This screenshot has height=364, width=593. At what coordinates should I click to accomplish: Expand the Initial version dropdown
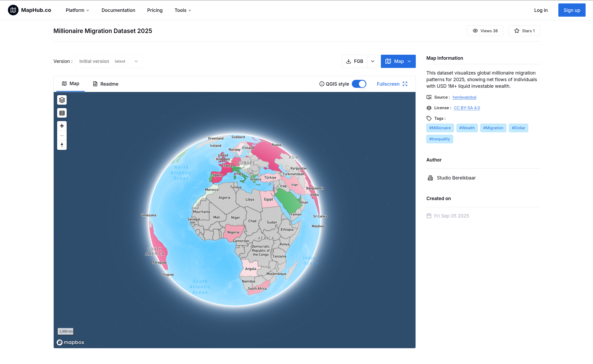109,61
